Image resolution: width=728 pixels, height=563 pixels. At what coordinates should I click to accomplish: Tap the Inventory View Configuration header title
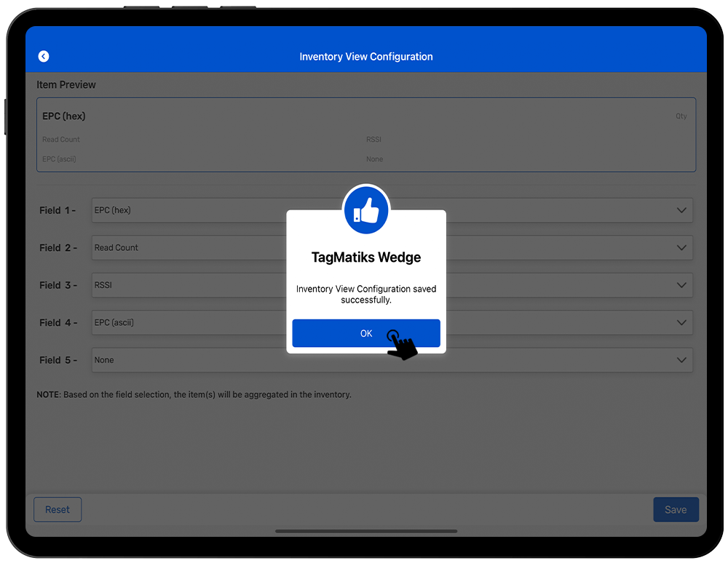[x=366, y=57]
